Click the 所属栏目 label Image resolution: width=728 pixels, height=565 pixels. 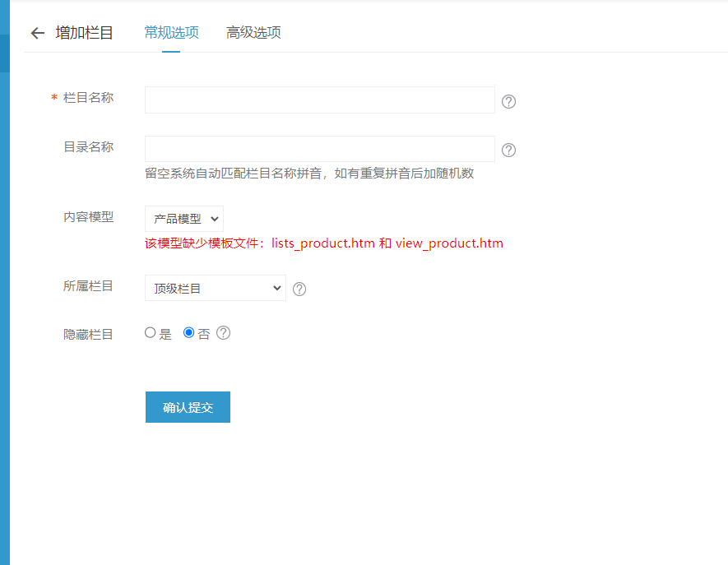(x=88, y=286)
